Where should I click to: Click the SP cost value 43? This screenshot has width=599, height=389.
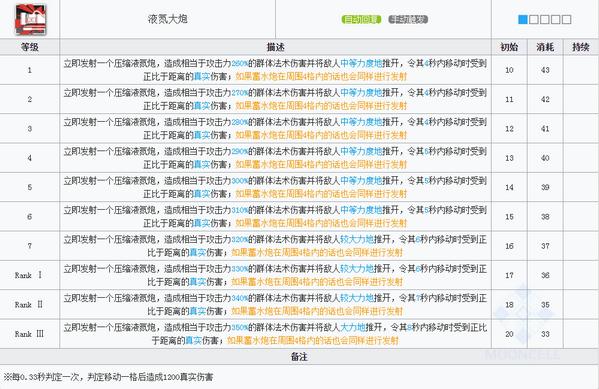pos(545,70)
